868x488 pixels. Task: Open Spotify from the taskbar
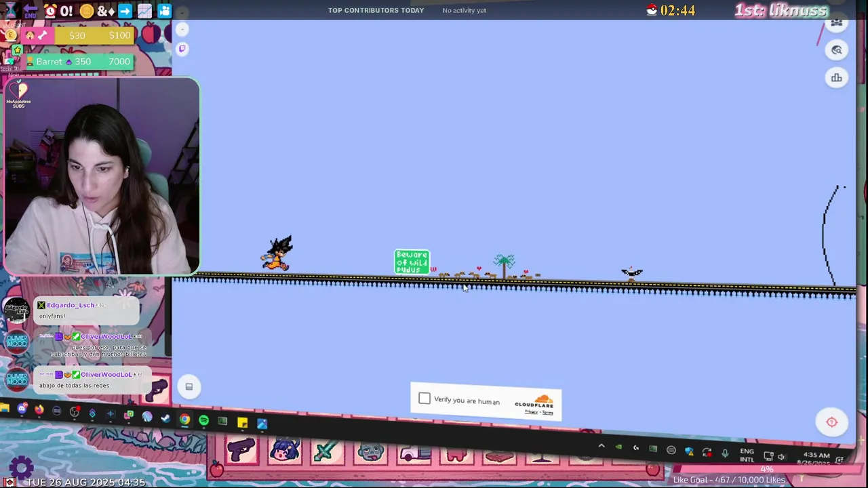(203, 421)
